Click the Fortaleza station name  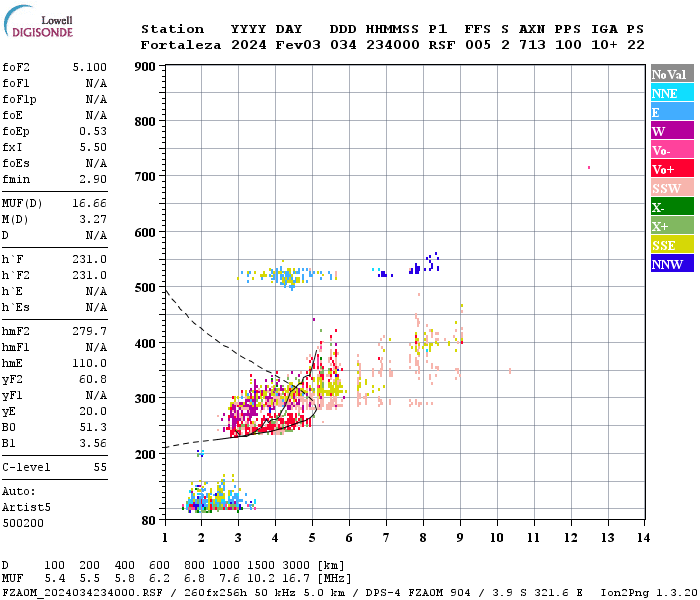(181, 45)
